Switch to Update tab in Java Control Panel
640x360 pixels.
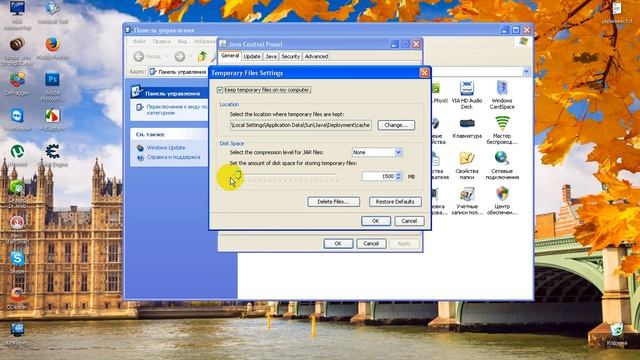pos(252,56)
